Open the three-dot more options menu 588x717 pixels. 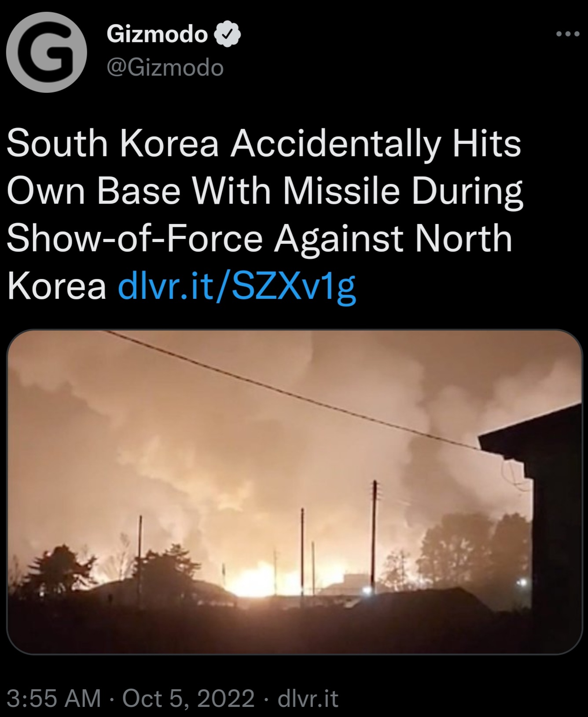pyautogui.click(x=568, y=34)
